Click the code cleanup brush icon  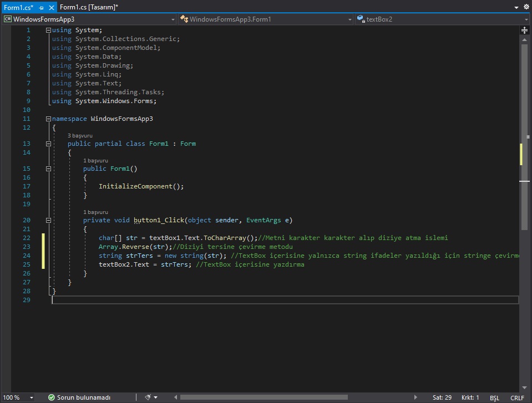(148, 397)
